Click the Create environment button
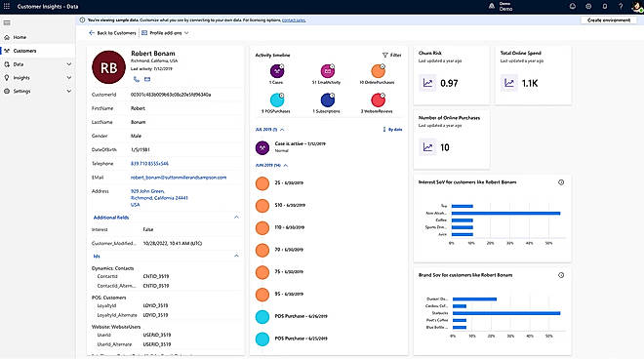 pyautogui.click(x=609, y=20)
